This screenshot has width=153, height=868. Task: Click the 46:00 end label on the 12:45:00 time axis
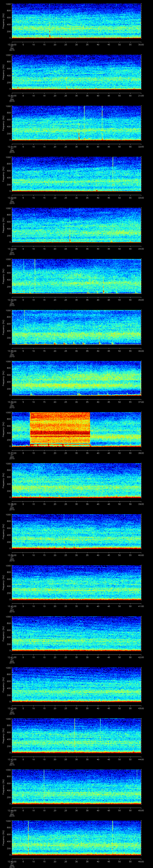point(141,861)
